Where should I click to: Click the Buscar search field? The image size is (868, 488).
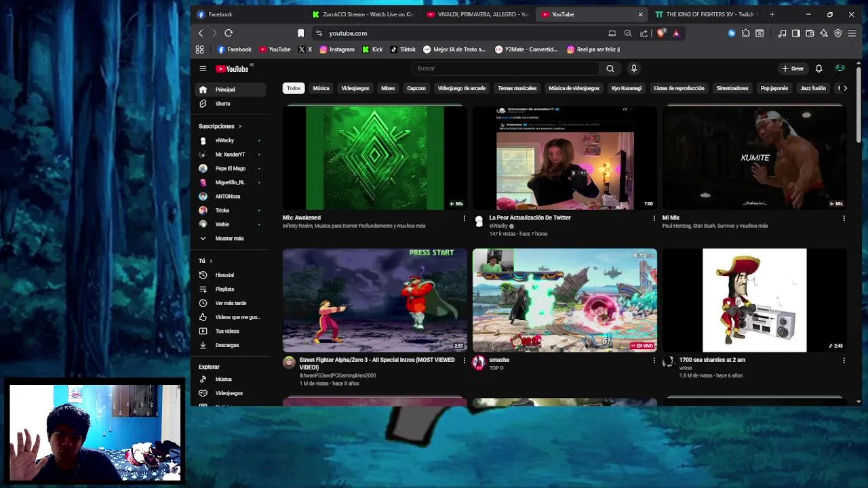click(505, 68)
